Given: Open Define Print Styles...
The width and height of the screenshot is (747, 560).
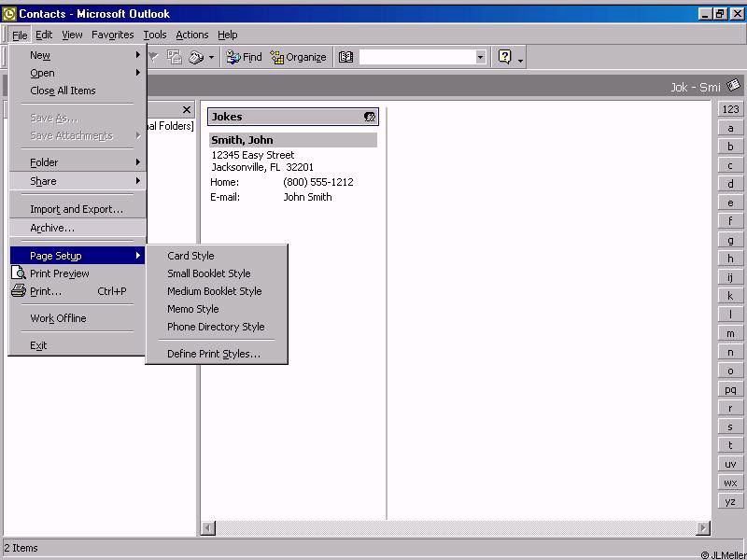Looking at the screenshot, I should coord(217,354).
